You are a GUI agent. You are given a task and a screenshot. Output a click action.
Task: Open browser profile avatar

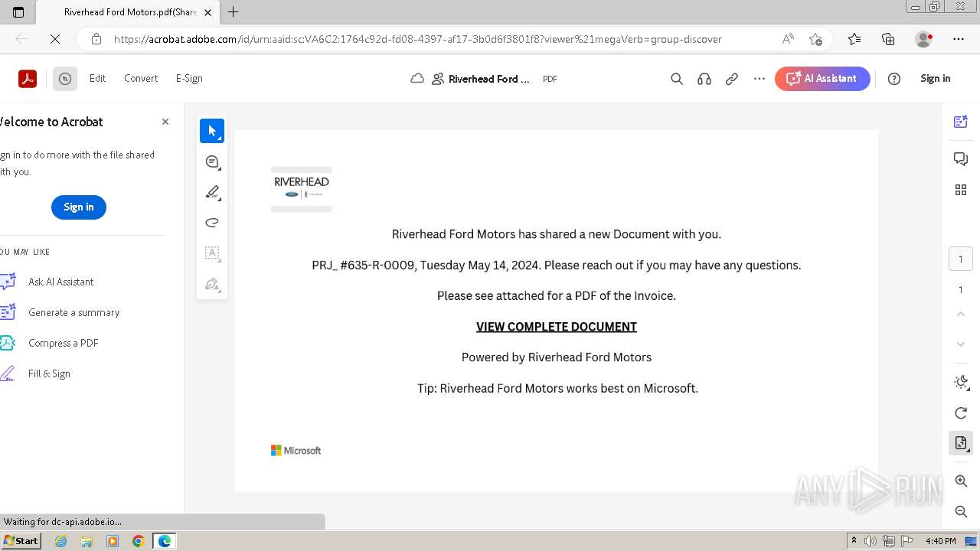point(924,39)
